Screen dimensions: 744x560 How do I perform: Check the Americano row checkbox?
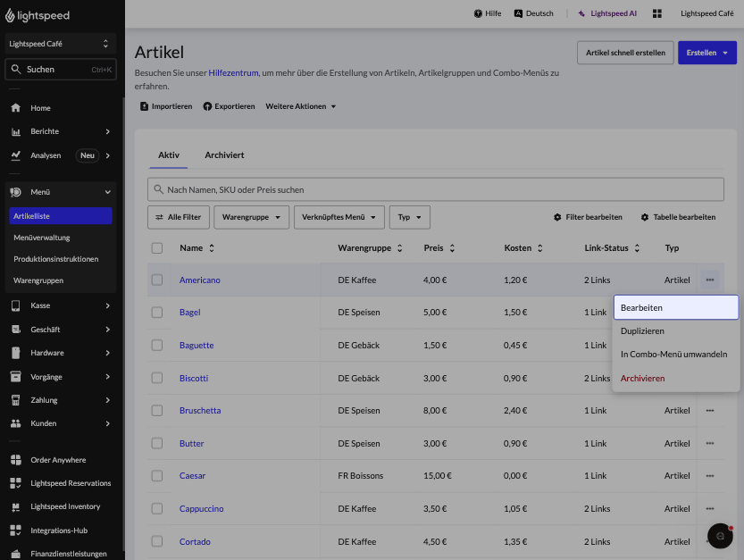157,280
